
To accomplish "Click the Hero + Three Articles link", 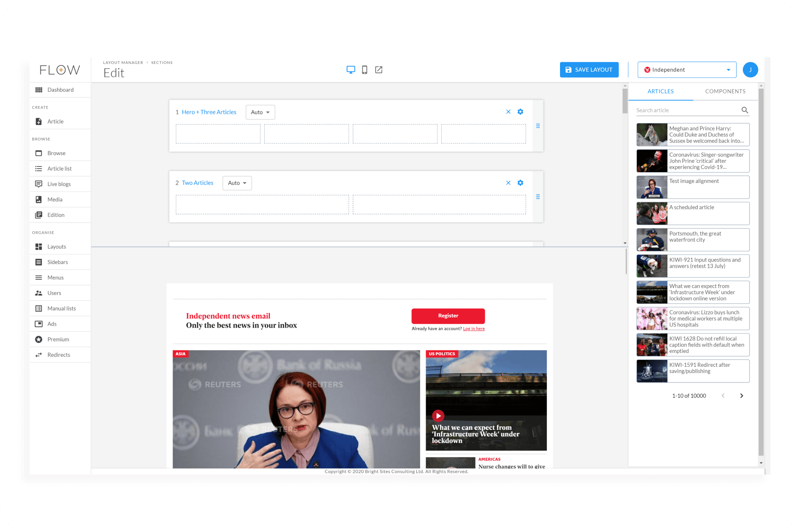I will [x=209, y=112].
